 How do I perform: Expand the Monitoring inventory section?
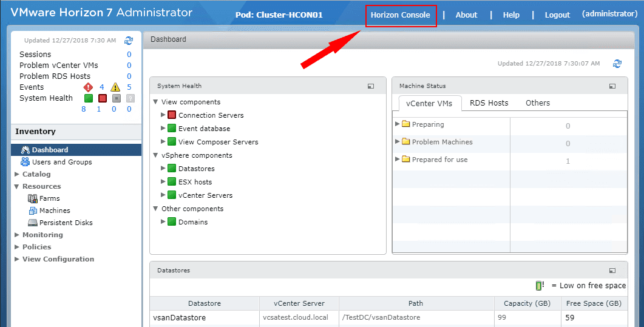click(x=17, y=235)
